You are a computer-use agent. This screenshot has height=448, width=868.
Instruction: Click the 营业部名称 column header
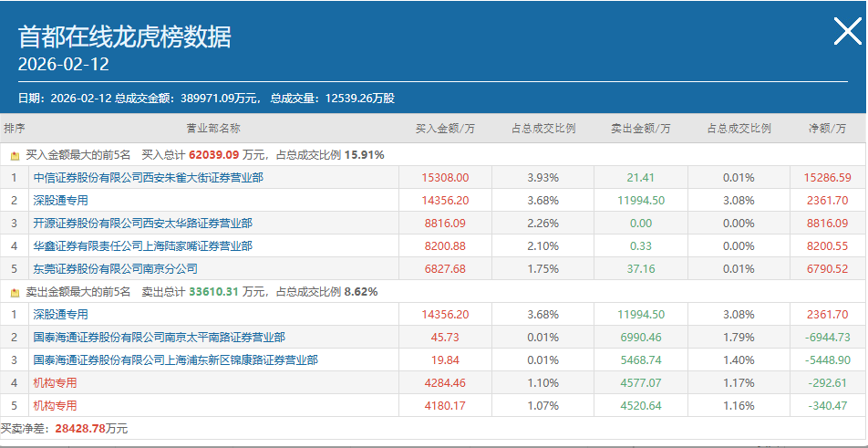[213, 129]
